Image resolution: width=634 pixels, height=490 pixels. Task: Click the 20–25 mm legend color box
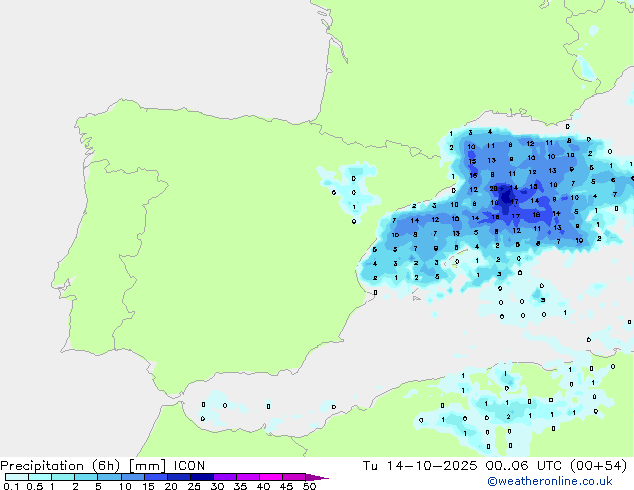pos(178,477)
